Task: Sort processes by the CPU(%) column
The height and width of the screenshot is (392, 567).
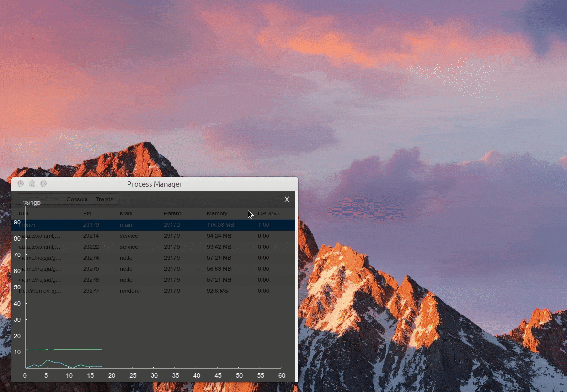Action: coord(268,213)
